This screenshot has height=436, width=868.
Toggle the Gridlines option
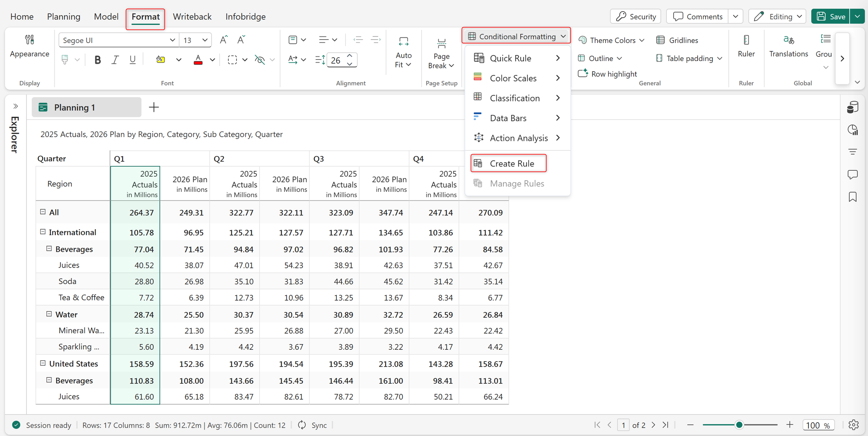pos(677,40)
